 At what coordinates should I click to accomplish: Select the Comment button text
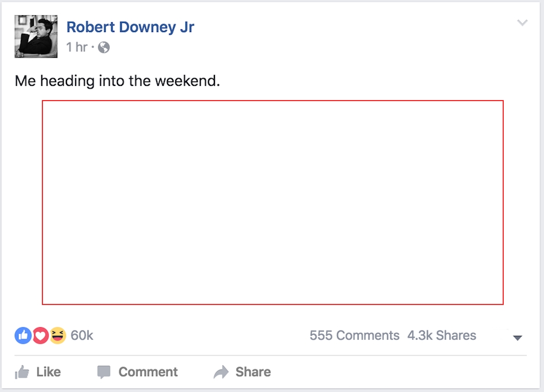point(148,372)
